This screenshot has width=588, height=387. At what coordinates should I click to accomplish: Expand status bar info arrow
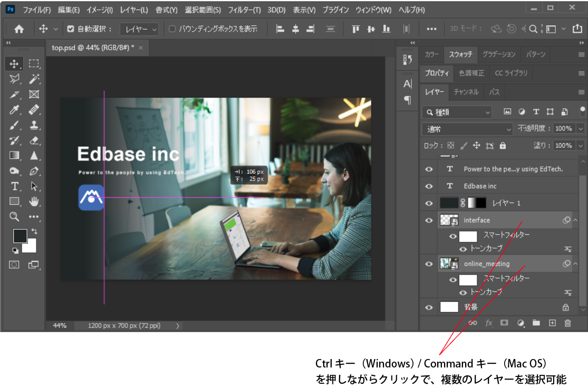point(177,326)
